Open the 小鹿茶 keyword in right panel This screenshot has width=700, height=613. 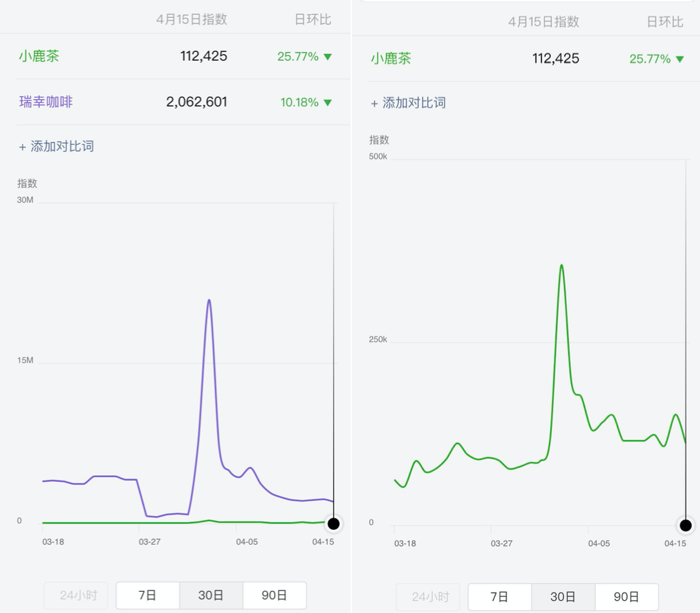[391, 59]
